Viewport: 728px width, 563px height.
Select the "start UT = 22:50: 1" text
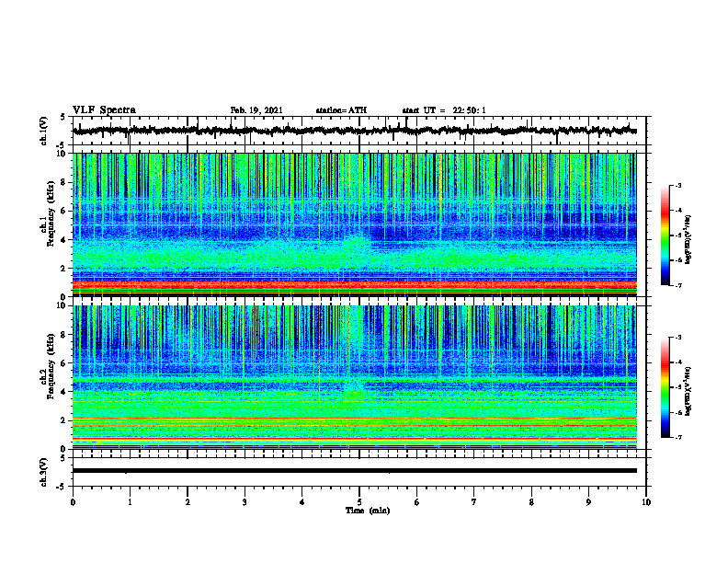tap(444, 110)
